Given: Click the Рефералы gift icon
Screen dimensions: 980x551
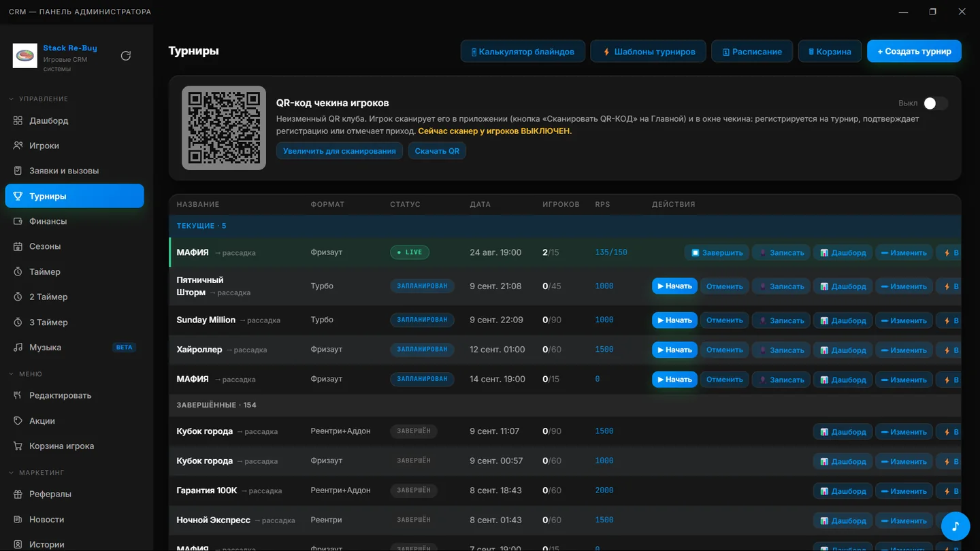Looking at the screenshot, I should [18, 494].
